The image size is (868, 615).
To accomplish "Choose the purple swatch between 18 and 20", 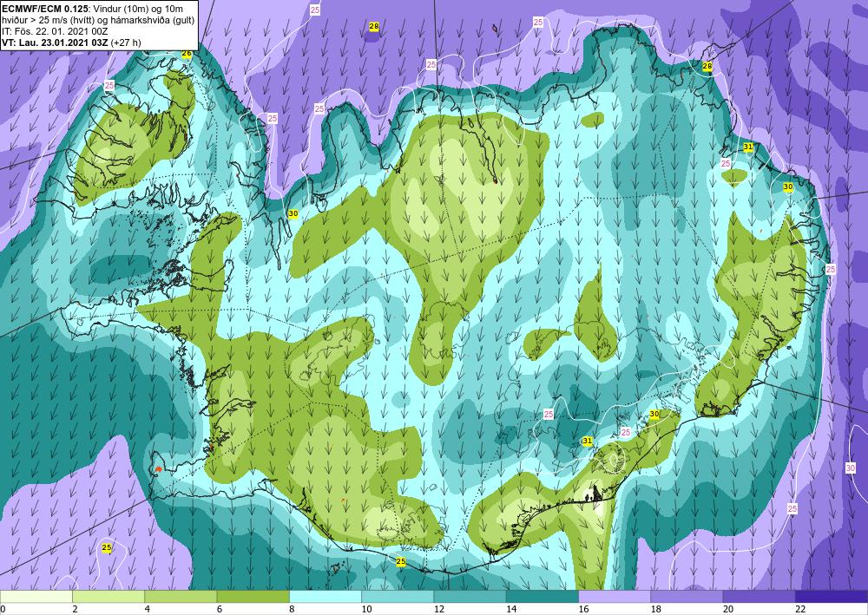I will coord(687,597).
